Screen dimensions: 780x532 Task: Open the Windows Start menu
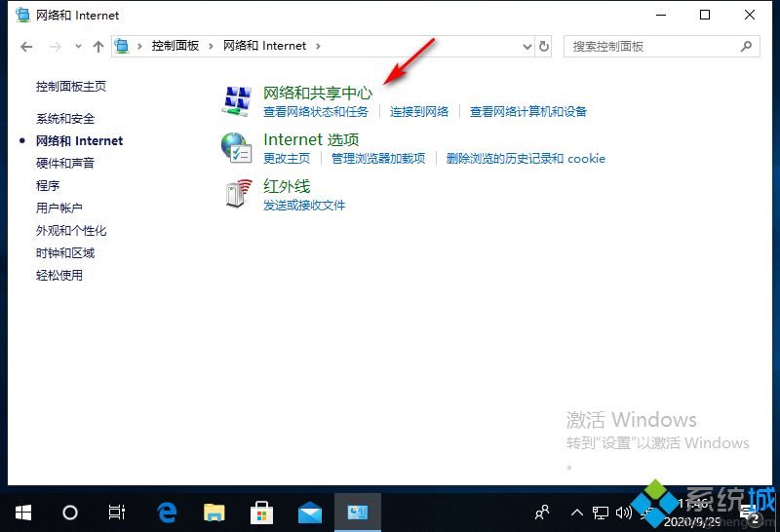pos(22,513)
